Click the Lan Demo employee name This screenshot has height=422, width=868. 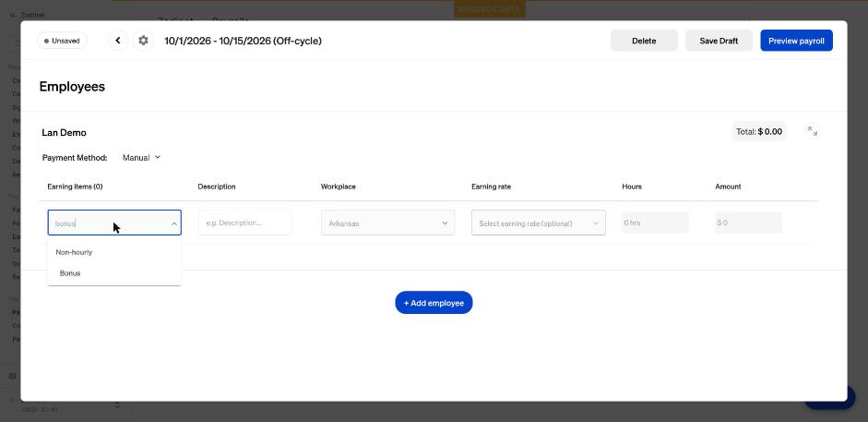tap(65, 133)
